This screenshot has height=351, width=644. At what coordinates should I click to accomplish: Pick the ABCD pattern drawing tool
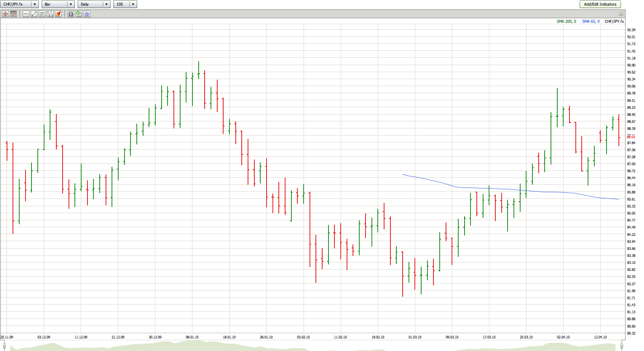coord(50,14)
